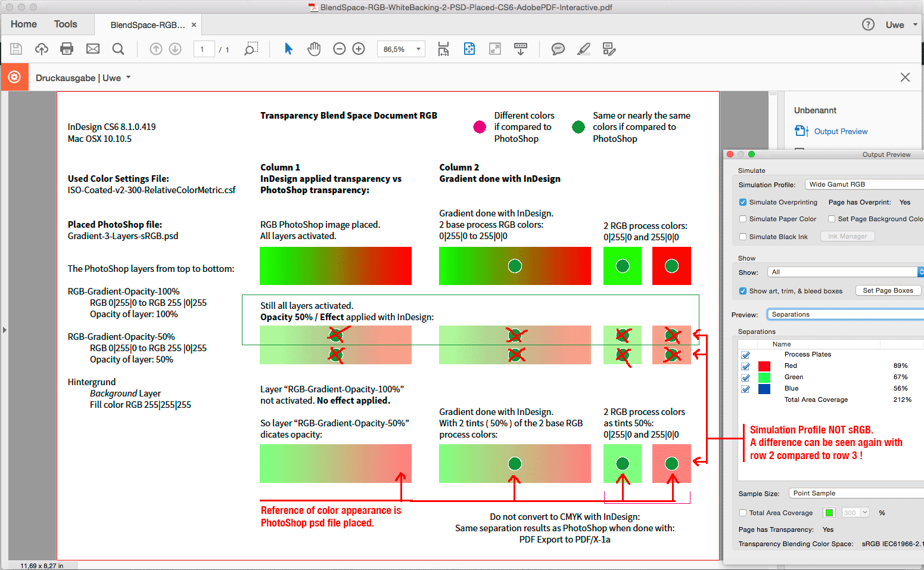Zoom in with the plus button

[359, 49]
